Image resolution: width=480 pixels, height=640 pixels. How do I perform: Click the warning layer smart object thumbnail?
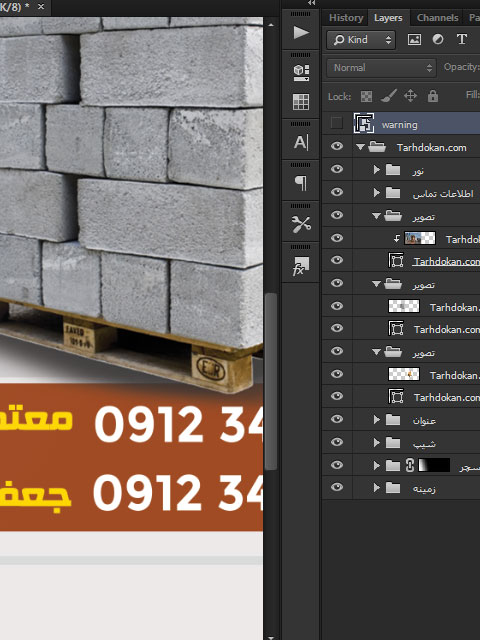coord(364,123)
